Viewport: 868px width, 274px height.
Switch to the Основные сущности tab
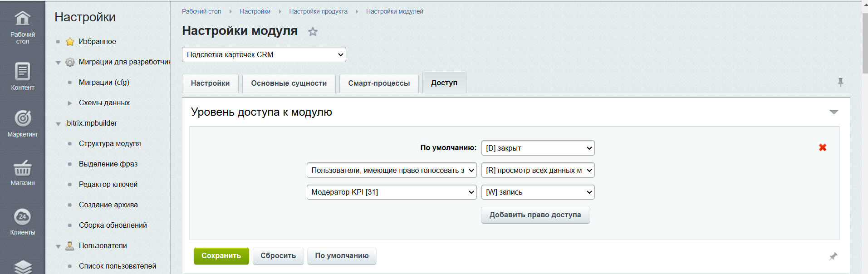289,83
